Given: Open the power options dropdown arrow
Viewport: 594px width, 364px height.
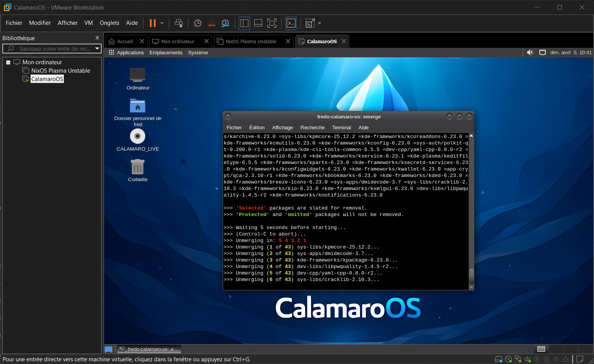Looking at the screenshot, I should tap(162, 23).
